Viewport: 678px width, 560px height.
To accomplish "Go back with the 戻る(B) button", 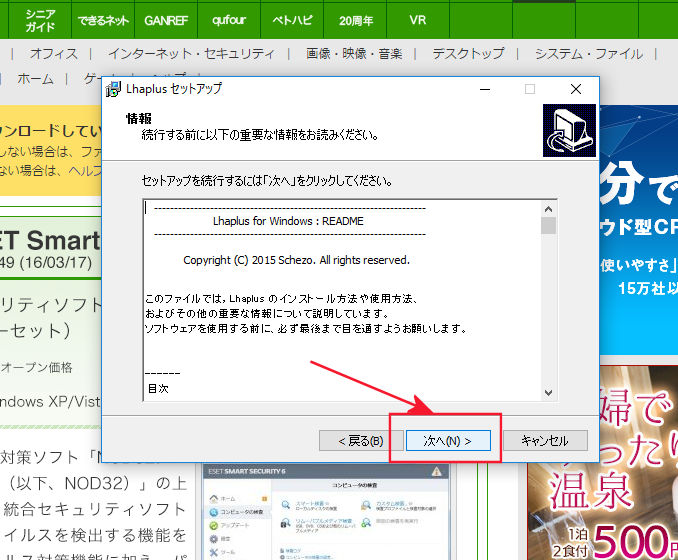I will (361, 441).
